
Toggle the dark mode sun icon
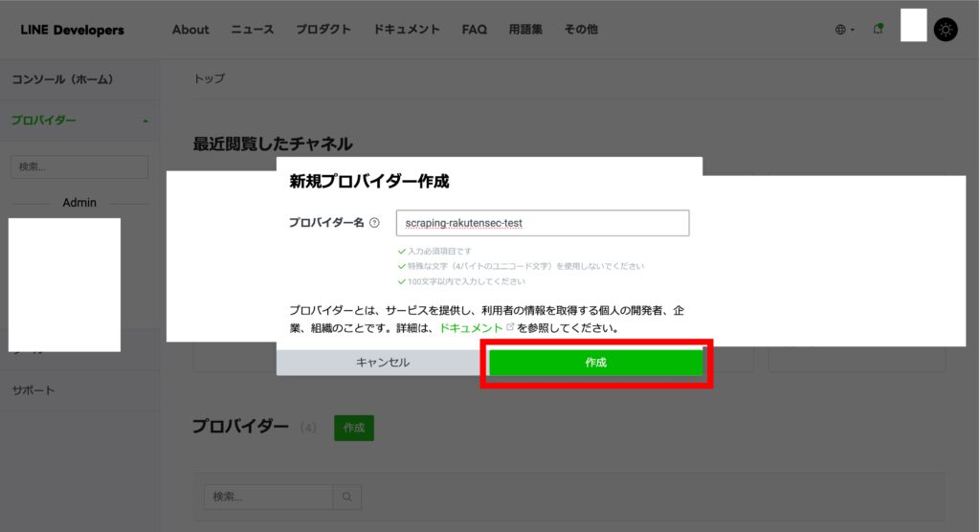click(945, 30)
